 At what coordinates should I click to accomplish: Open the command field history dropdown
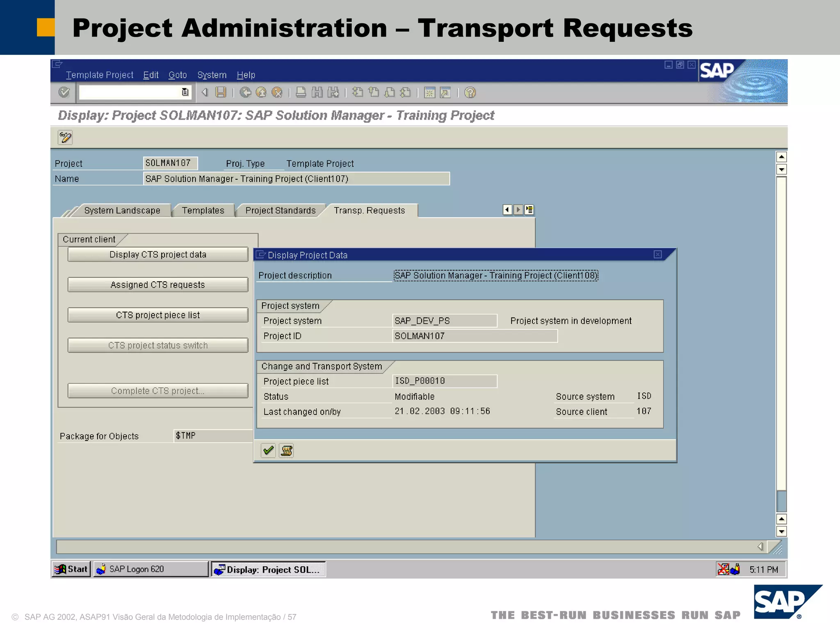(185, 92)
